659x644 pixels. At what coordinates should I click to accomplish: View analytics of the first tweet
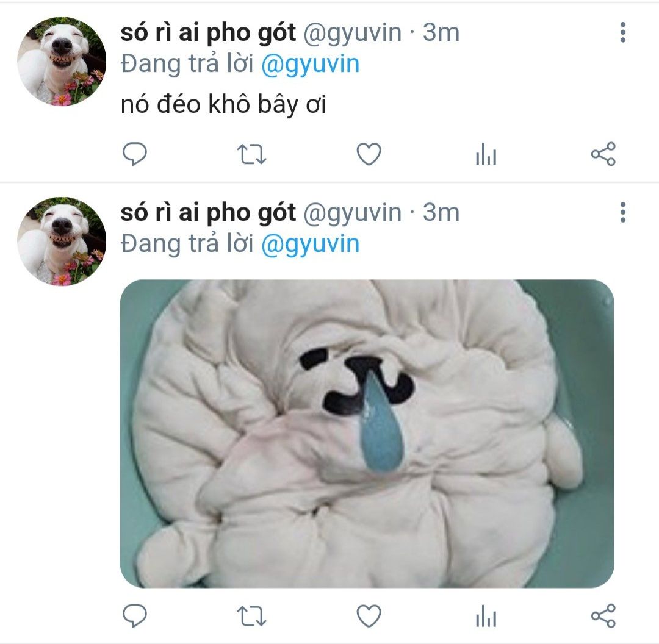coord(486,154)
